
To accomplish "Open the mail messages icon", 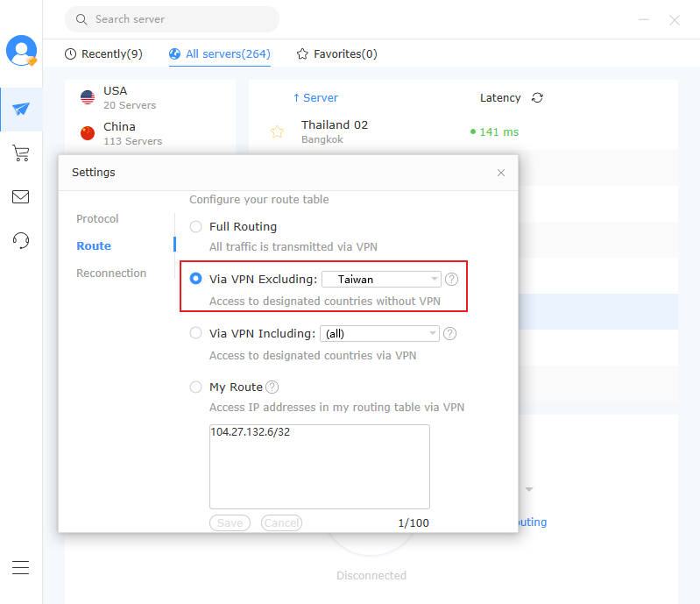I will click(x=21, y=197).
